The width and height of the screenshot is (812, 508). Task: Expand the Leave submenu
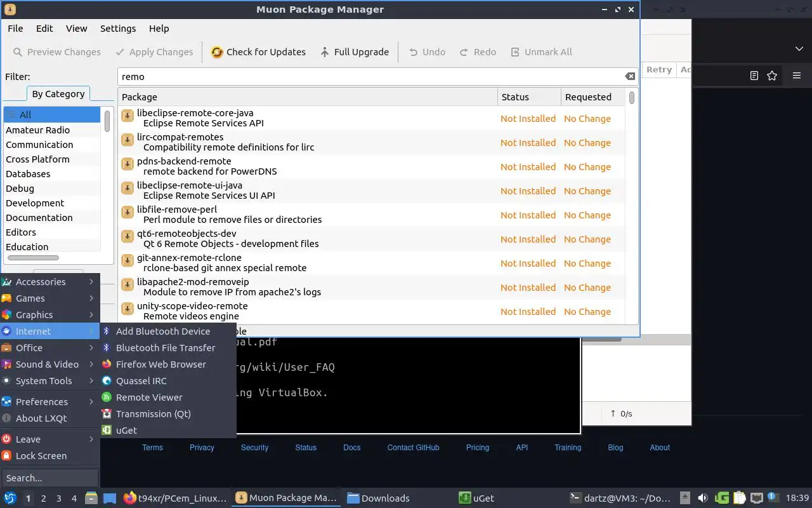coord(49,439)
